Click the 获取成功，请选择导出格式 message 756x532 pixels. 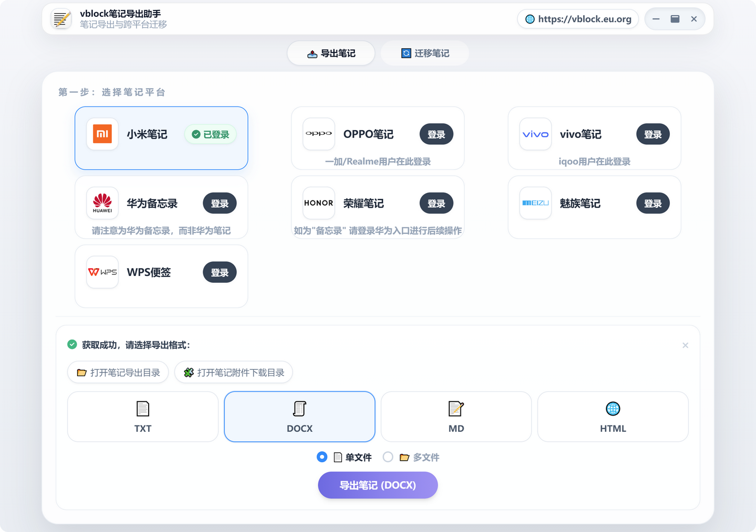pyautogui.click(x=136, y=345)
